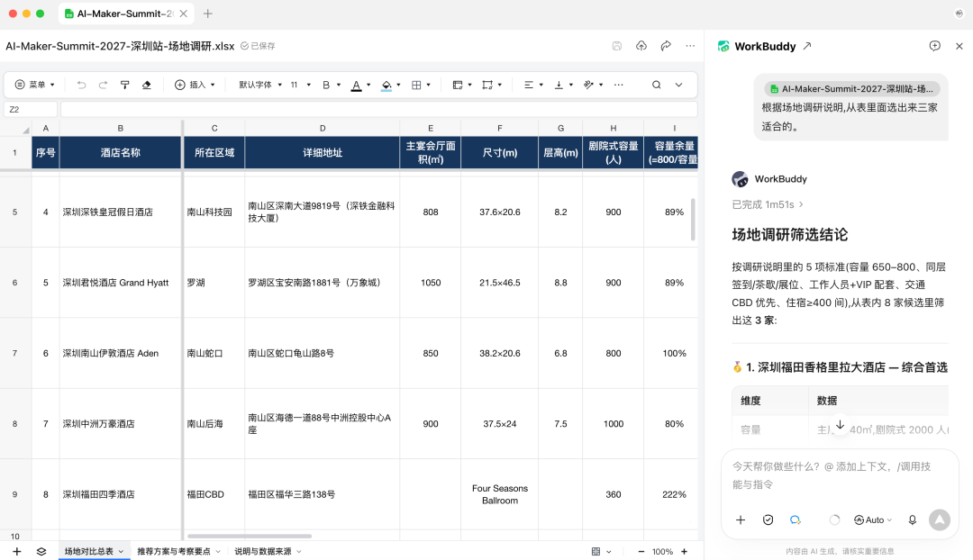This screenshot has width=973, height=560.
Task: Open the font size 11 dropdown
Action: pyautogui.click(x=300, y=85)
